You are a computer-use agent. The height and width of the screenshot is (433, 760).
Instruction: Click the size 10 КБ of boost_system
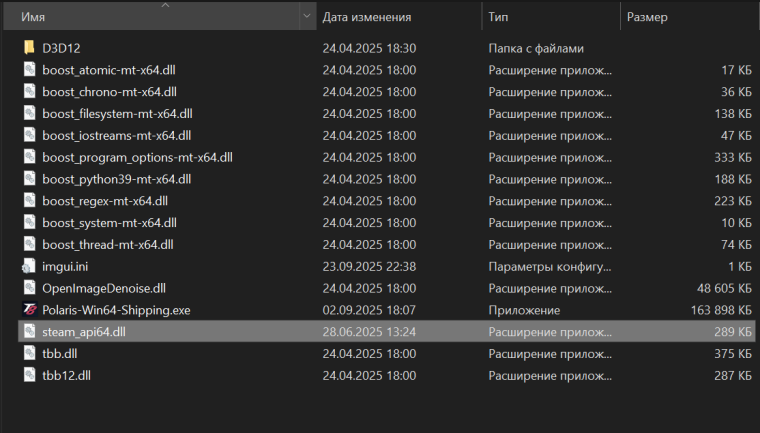click(736, 223)
